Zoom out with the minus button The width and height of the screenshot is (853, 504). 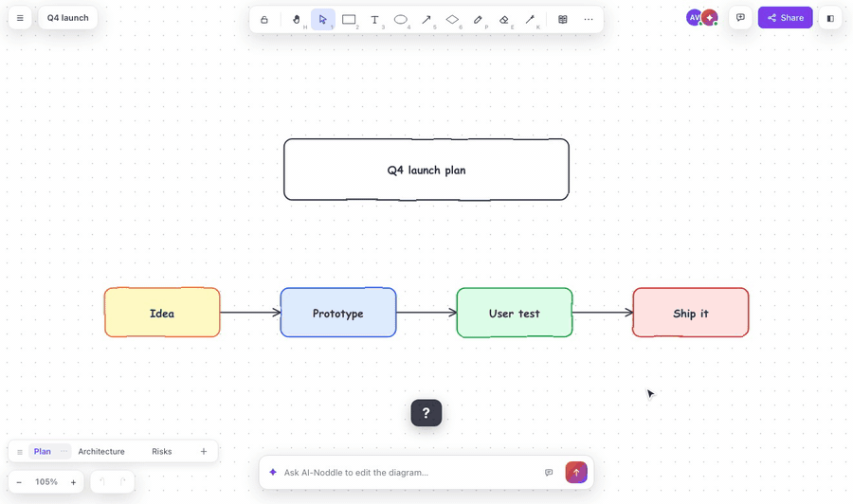[x=19, y=482]
